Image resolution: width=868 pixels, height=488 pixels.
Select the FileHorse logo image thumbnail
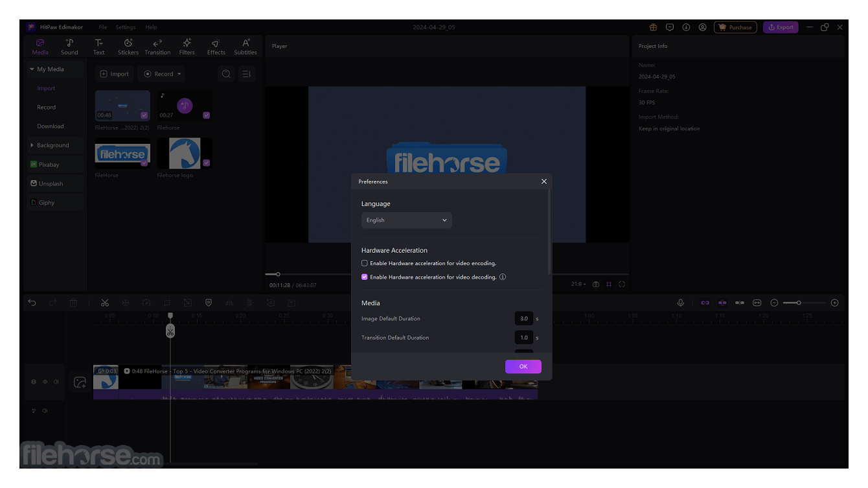(x=185, y=154)
